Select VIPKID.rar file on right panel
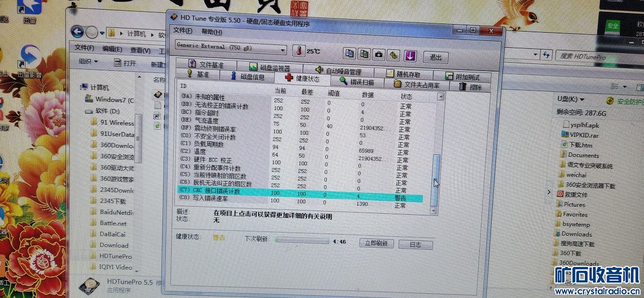The height and width of the screenshot is (298, 644). [x=580, y=135]
